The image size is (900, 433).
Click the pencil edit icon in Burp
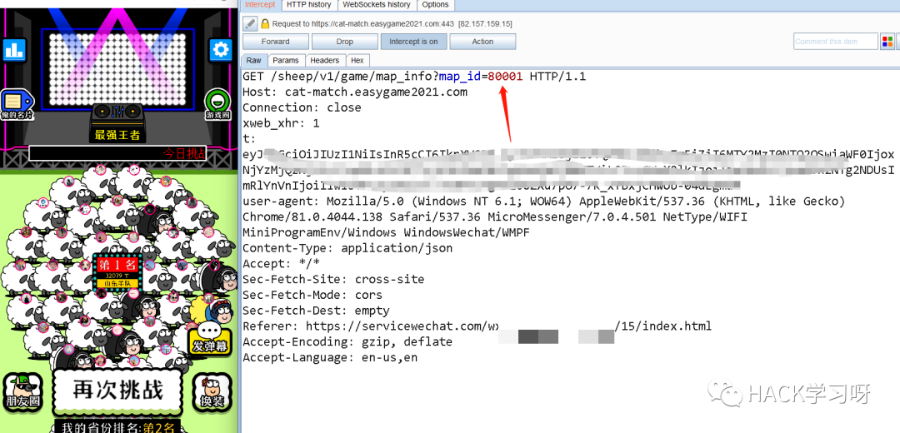coord(250,24)
